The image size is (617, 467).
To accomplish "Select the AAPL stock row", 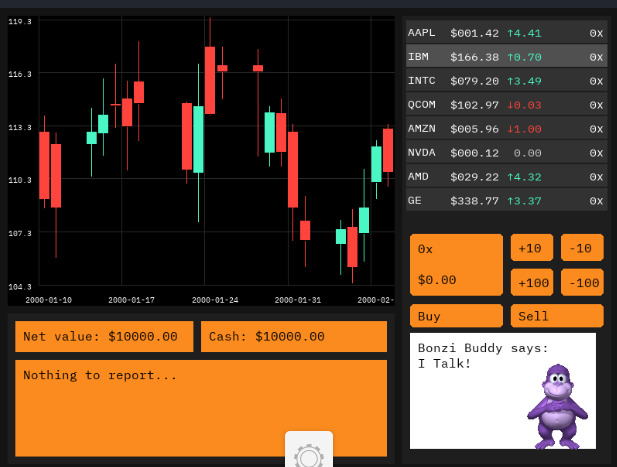I will pyautogui.click(x=506, y=33).
